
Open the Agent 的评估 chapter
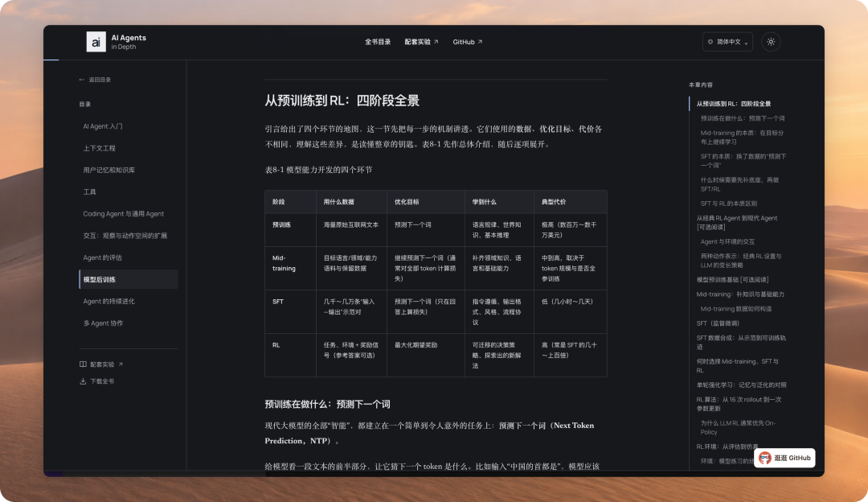(102, 257)
